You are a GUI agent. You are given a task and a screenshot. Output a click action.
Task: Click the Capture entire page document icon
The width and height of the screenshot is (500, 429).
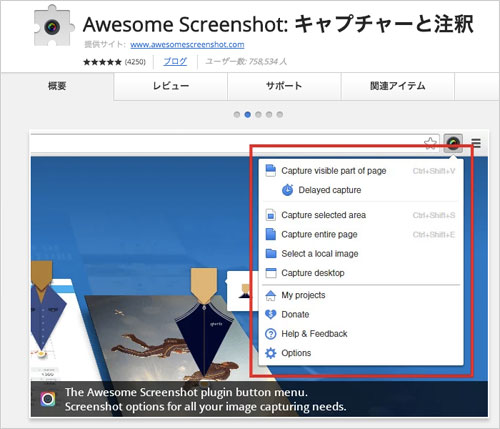pos(271,234)
